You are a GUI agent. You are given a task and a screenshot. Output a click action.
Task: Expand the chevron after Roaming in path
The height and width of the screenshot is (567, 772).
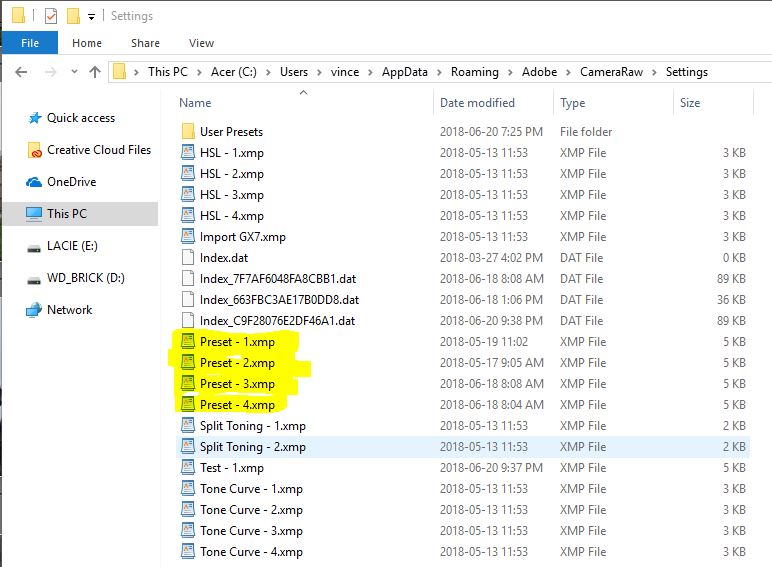click(x=510, y=72)
